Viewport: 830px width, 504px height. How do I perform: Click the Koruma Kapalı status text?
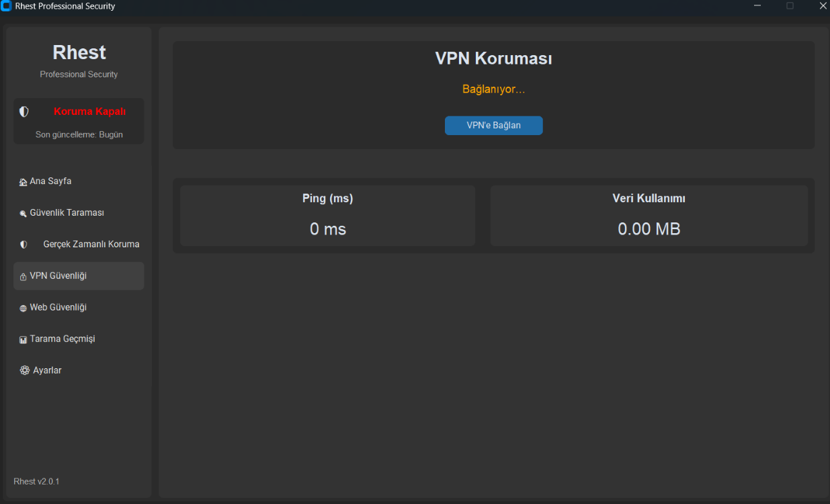89,112
